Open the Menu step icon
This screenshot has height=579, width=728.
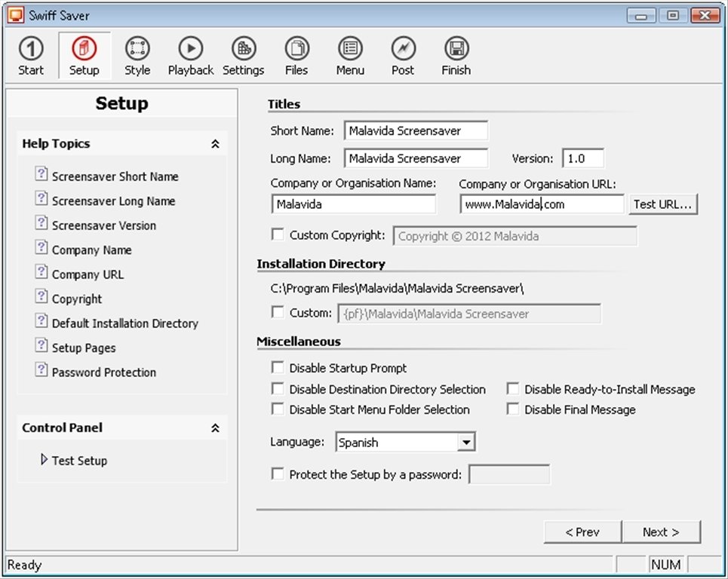coord(350,56)
